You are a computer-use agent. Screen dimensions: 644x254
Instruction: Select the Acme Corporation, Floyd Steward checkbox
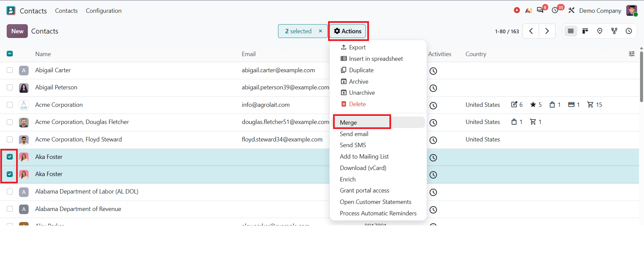[x=10, y=139]
